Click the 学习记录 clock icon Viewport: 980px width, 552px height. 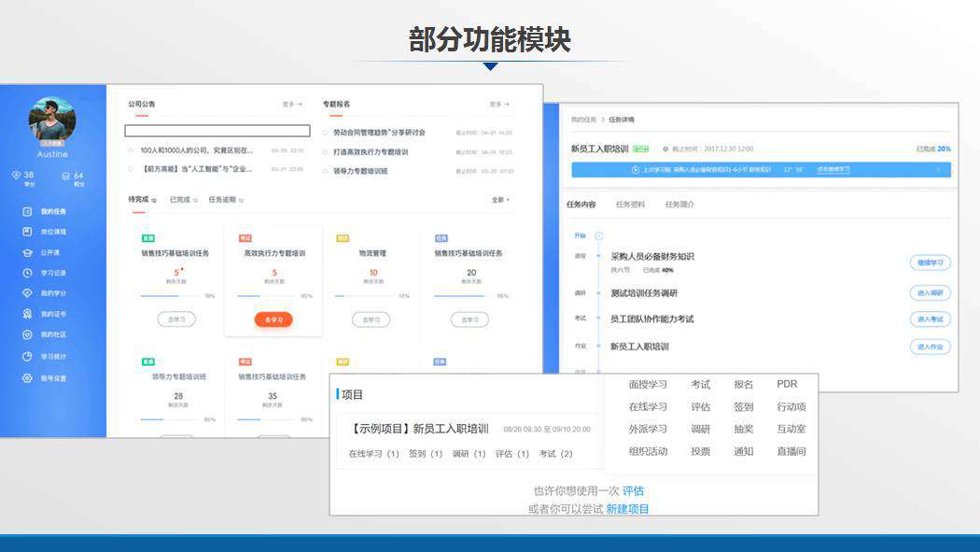(27, 273)
